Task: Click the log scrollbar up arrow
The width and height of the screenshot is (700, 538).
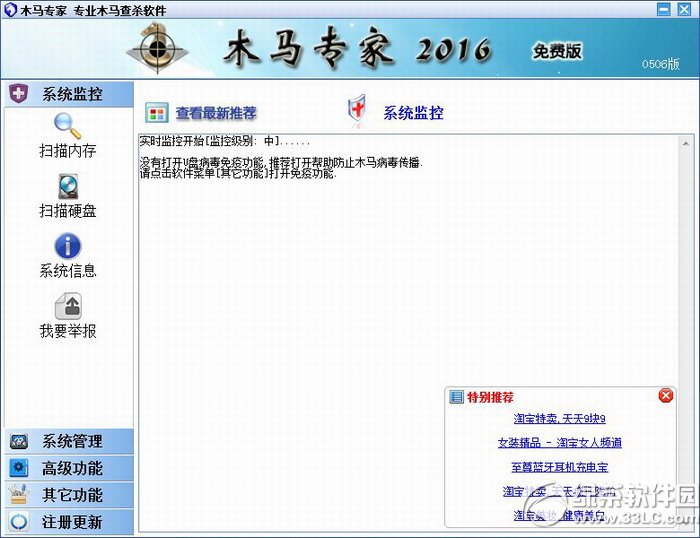Action: point(686,143)
